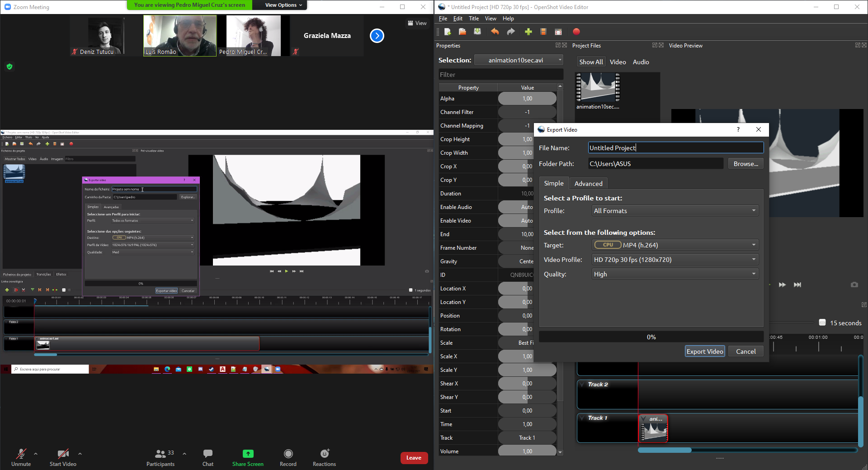Start Video in Zoom
The image size is (868, 470).
point(63,457)
